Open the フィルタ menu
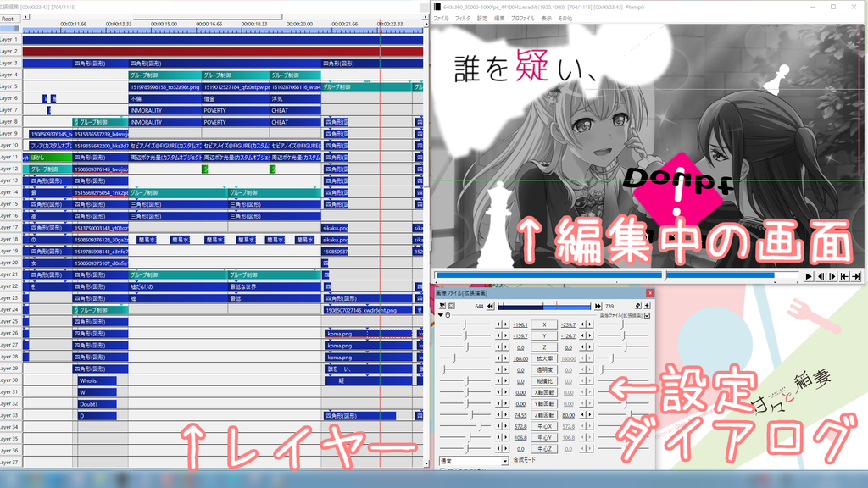Viewport: 868px width, 488px height. [x=462, y=19]
